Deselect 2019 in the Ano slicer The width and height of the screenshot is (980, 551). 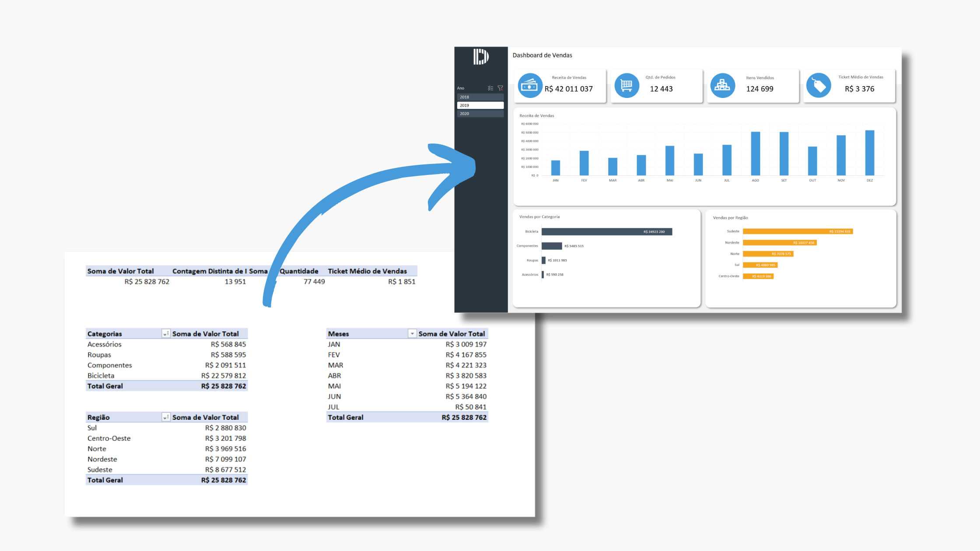tap(480, 105)
